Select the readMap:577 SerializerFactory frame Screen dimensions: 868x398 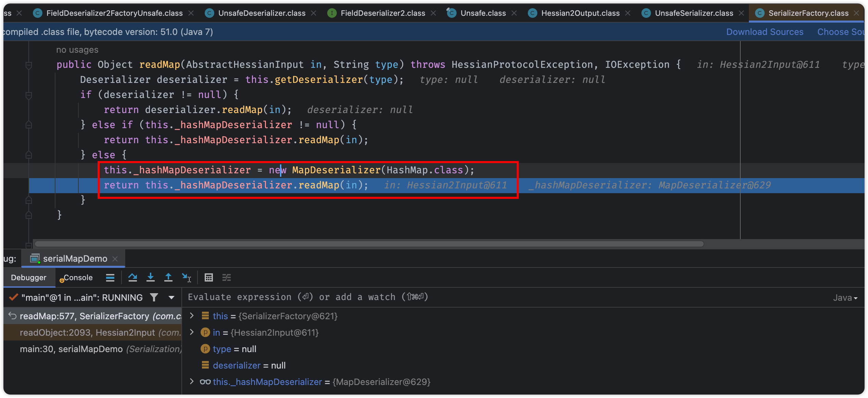92,316
